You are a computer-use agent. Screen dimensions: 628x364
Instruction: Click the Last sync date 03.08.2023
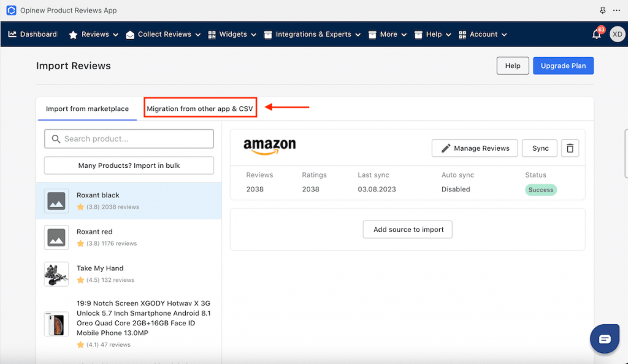tap(377, 189)
